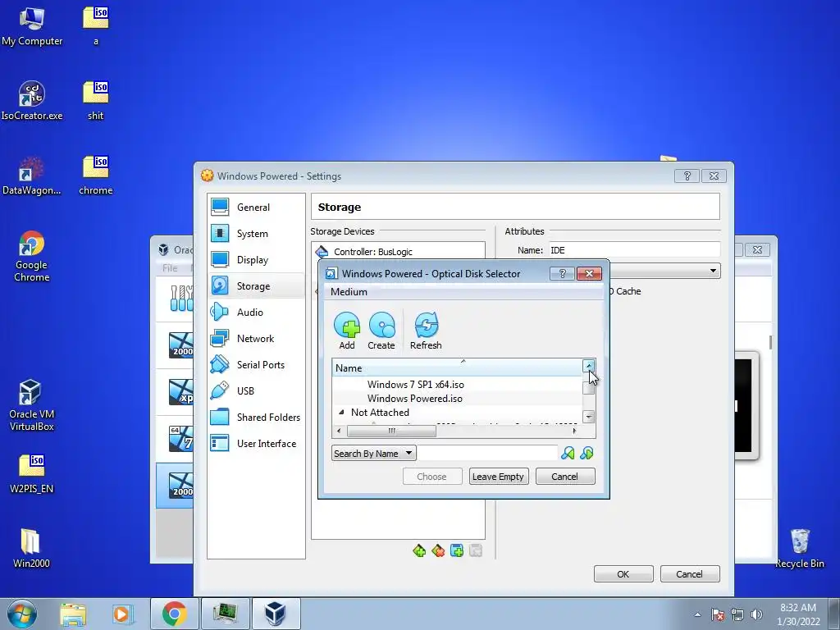The image size is (840, 630).
Task: Open chrome iso file on desktop
Action: click(x=95, y=176)
